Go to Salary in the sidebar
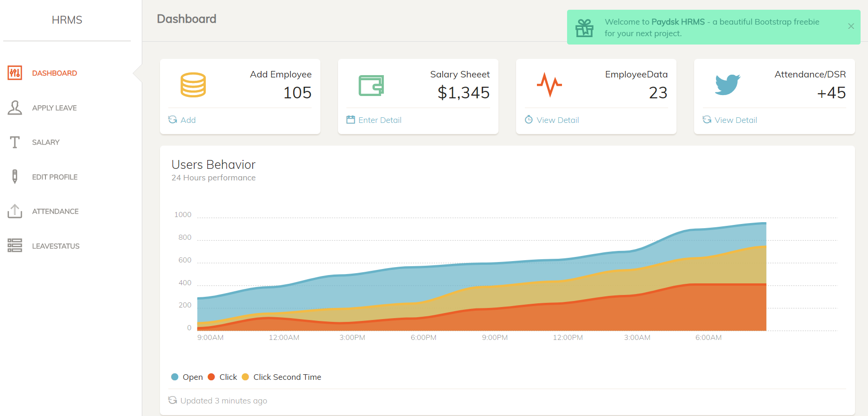Viewport: 868px width, 416px height. pos(45,142)
